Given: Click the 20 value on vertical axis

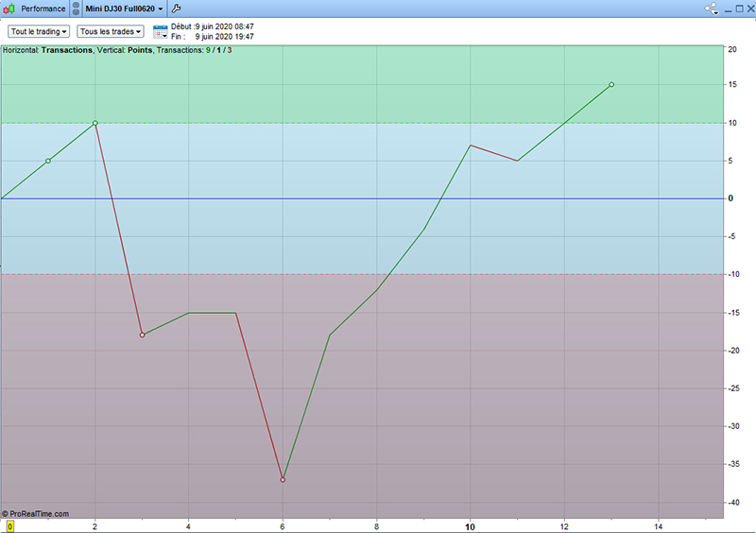Looking at the screenshot, I should 732,50.
